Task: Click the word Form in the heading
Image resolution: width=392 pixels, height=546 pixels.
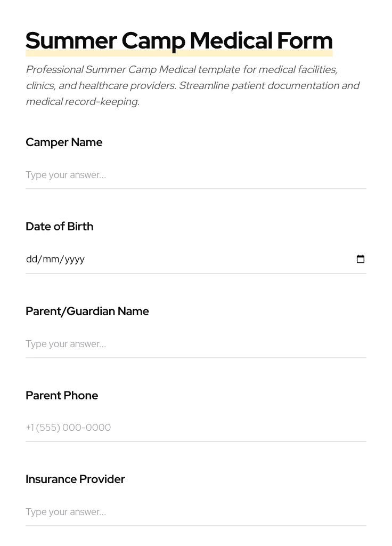Action: 305,41
